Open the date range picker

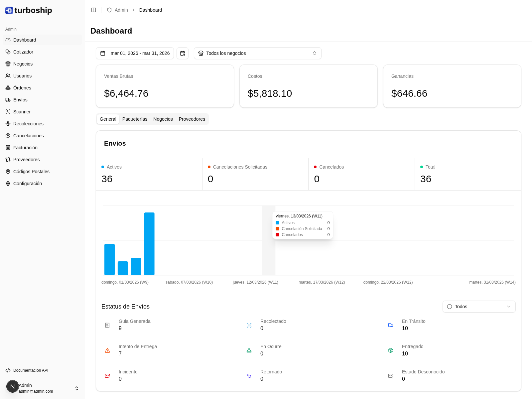point(135,53)
